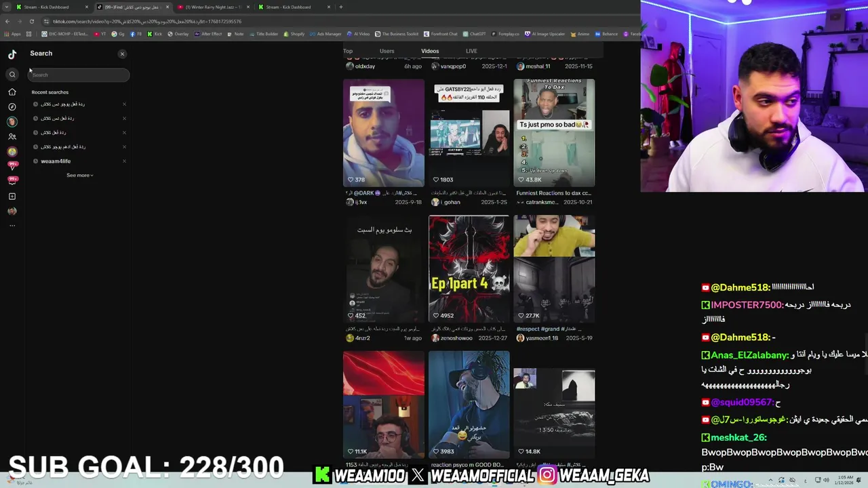Open the tab search dropdown arrow
The image size is (868, 488).
(7, 7)
